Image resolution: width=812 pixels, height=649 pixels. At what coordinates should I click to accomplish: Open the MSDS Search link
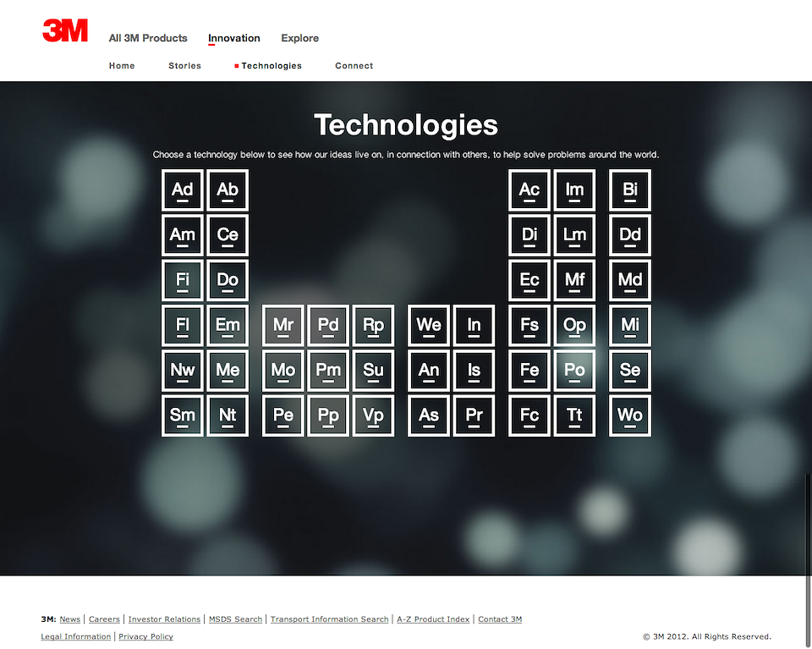pyautogui.click(x=236, y=619)
